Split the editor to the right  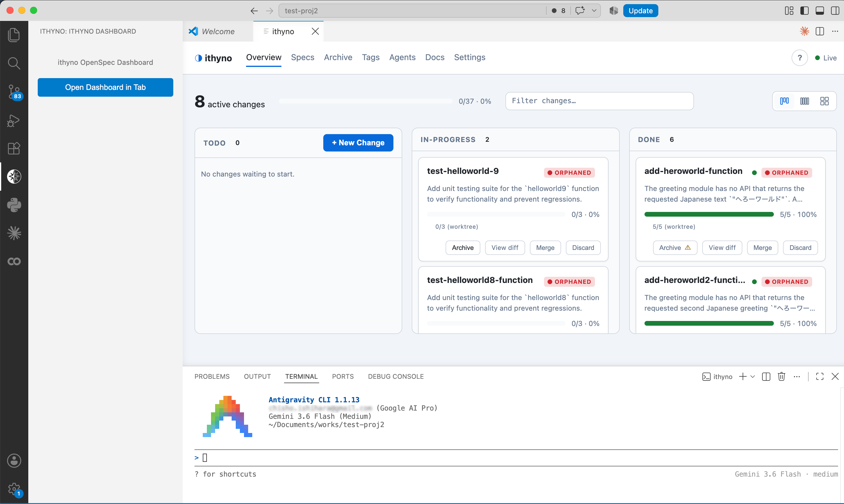tap(820, 31)
